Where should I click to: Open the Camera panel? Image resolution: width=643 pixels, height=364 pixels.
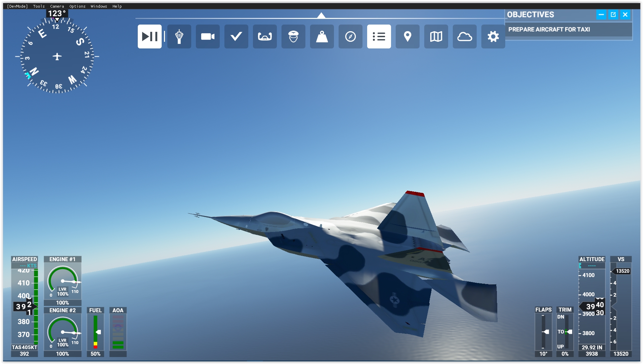pos(207,36)
